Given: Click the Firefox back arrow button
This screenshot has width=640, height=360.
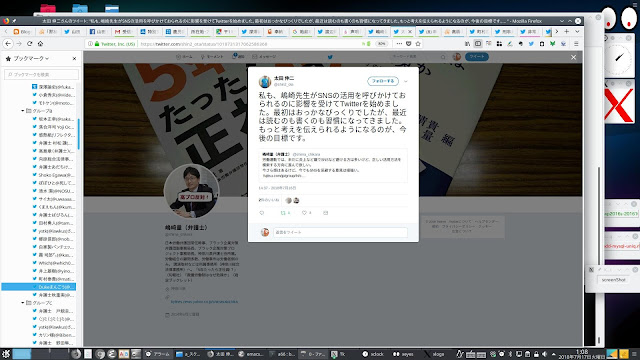Looking at the screenshot, I should click(x=8, y=44).
